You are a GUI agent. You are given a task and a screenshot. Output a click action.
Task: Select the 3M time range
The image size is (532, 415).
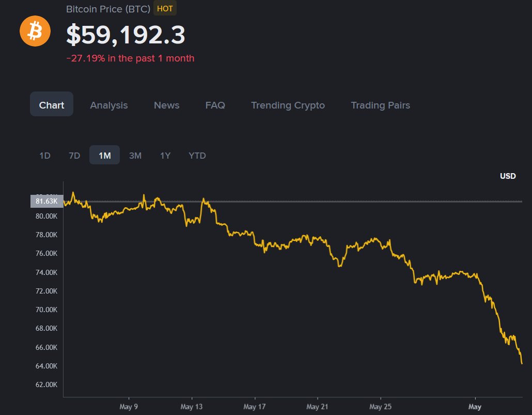pos(135,156)
